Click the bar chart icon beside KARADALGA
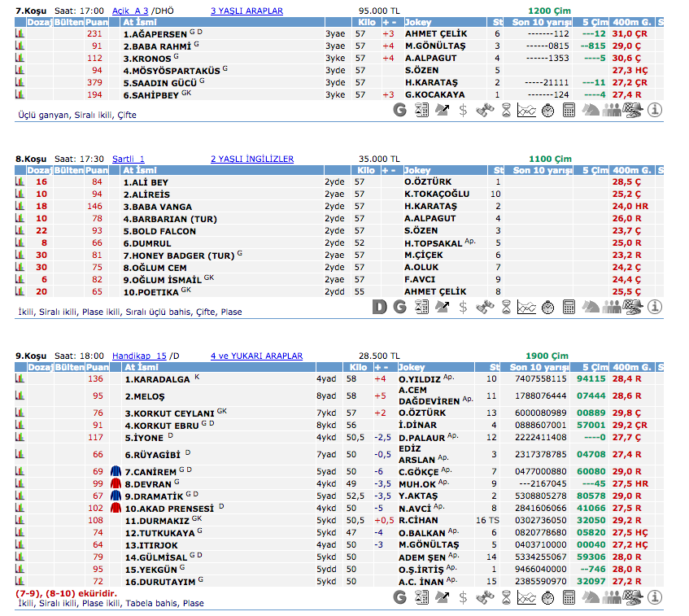Screen dimensions: 689x616 (20, 378)
